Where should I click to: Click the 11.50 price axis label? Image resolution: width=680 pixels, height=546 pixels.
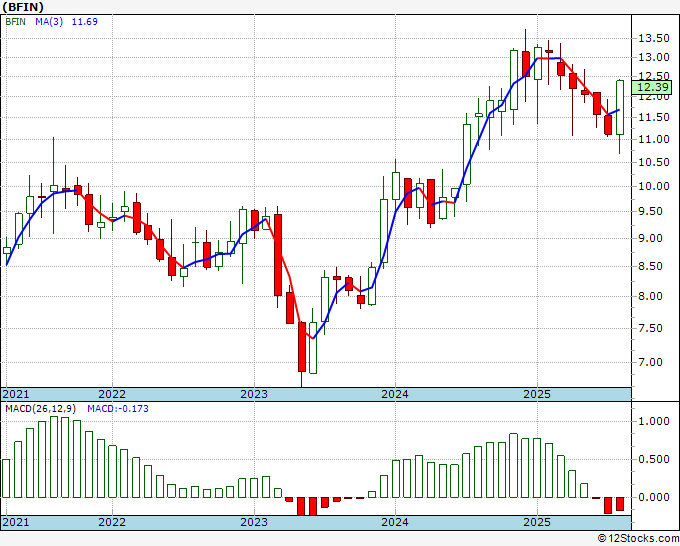point(654,117)
